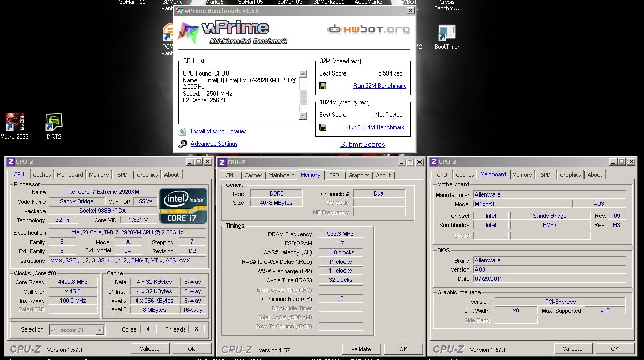Click the CPU List scrollbar up arrow

[x=303, y=74]
